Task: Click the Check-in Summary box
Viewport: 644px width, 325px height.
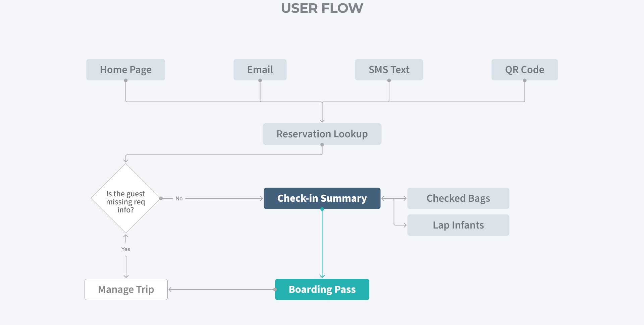Action: pyautogui.click(x=322, y=198)
